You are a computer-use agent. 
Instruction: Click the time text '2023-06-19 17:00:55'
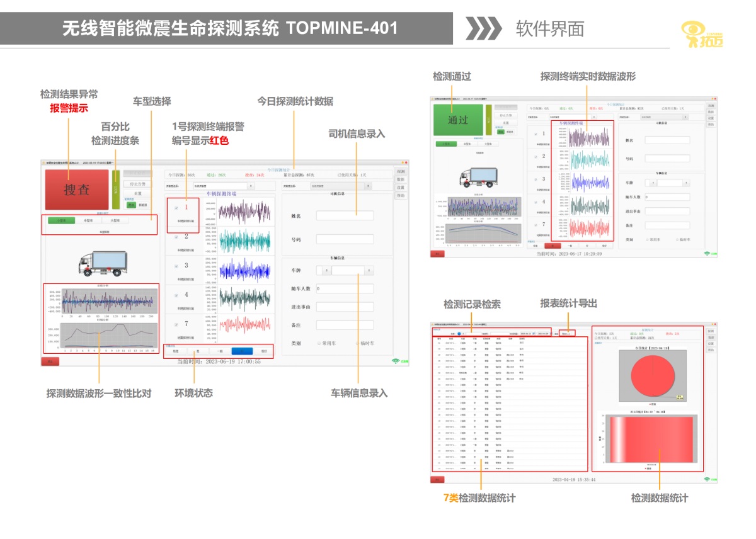tap(232, 362)
